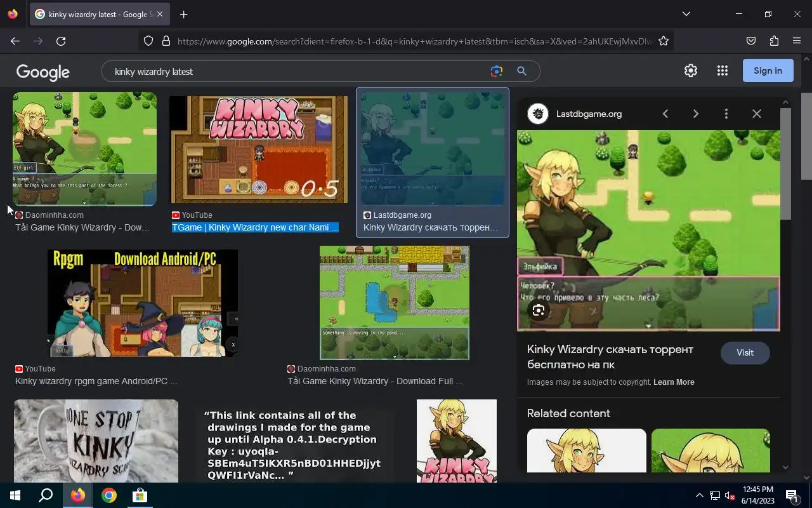Click YouTube label under the 0.5 thumbnail

pyautogui.click(x=197, y=215)
